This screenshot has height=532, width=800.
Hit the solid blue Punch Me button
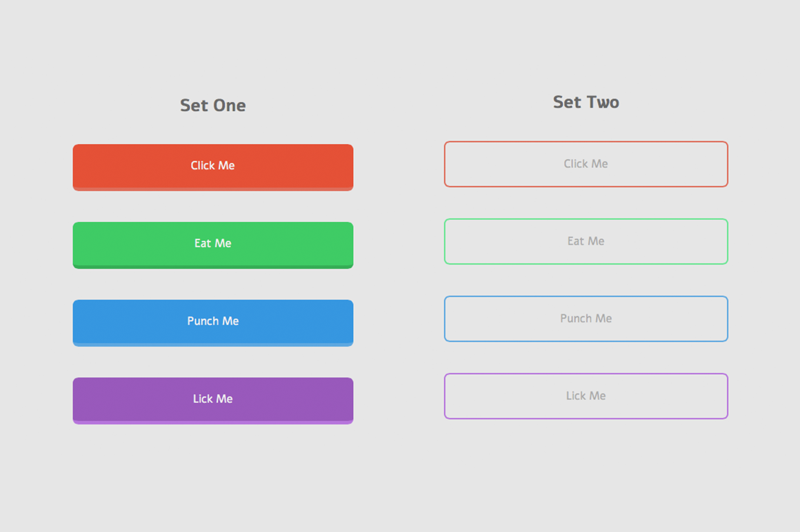coord(212,322)
